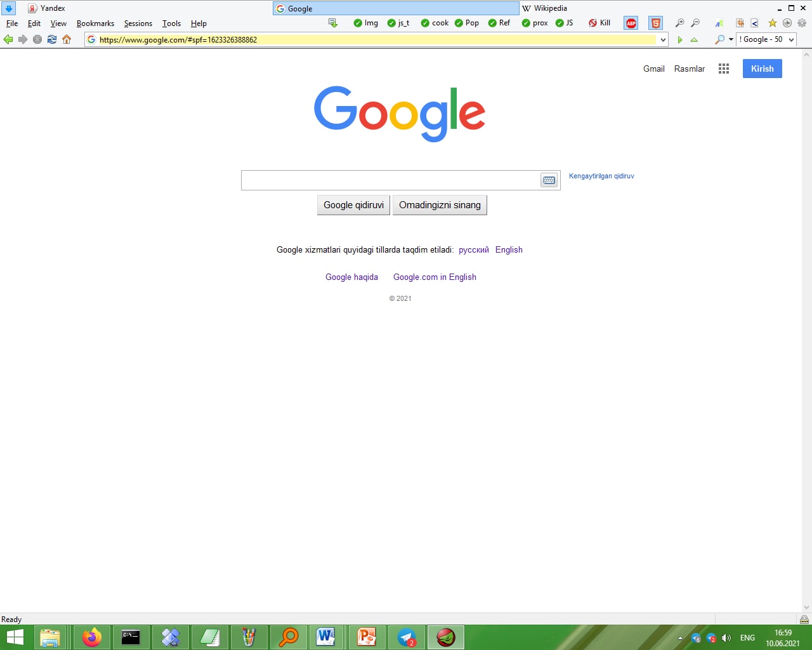Reload the page with the refresh icon
This screenshot has height=650, width=812.
click(52, 39)
